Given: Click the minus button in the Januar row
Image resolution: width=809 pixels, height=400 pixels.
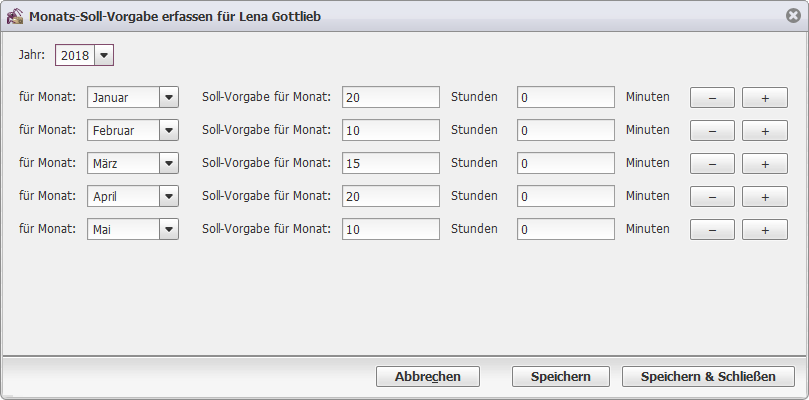Looking at the screenshot, I should point(712,98).
